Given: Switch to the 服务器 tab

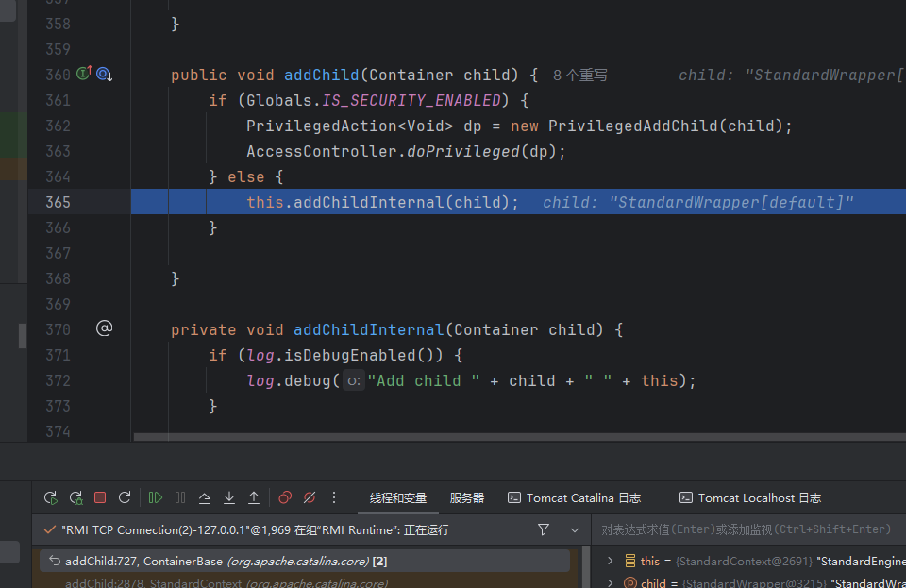Looking at the screenshot, I should 467,497.
